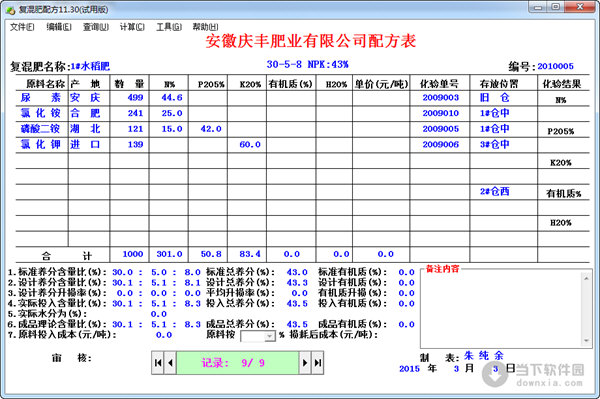The width and height of the screenshot is (600, 399).
Task: Click inside the 备注内容 notes box
Action: pos(501,309)
